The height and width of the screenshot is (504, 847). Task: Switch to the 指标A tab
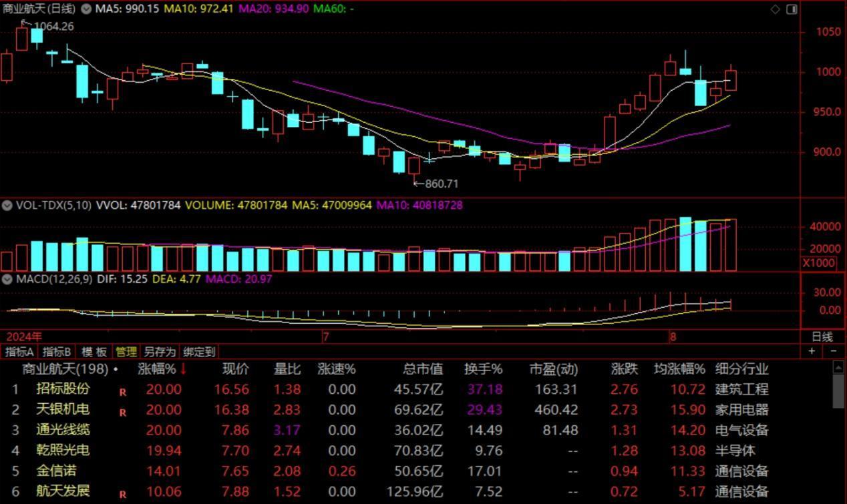click(19, 352)
